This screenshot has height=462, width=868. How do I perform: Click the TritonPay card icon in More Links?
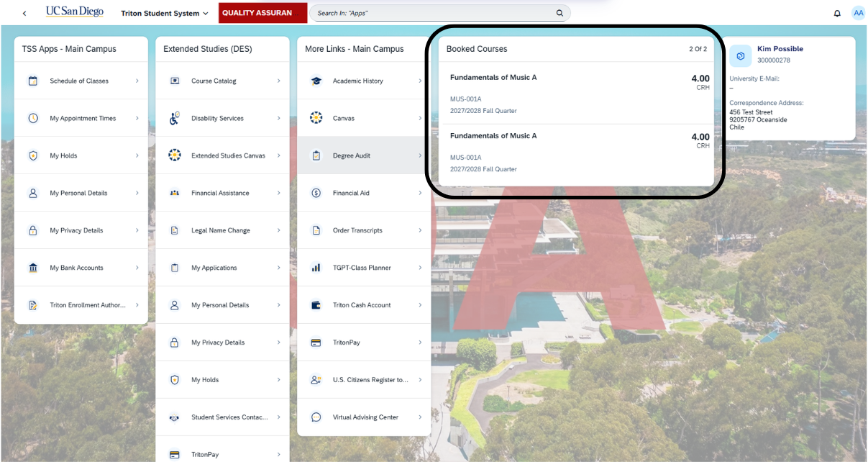[x=316, y=343]
